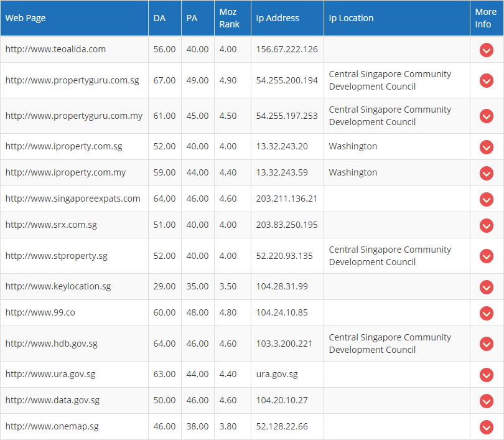Viewport: 504px width, 440px height.
Task: Select http://www.teoalida.com web page text
Action: (x=55, y=49)
